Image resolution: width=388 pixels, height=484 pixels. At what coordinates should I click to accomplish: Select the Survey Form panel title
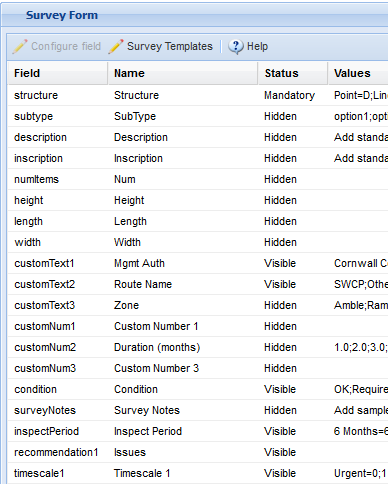tap(62, 15)
